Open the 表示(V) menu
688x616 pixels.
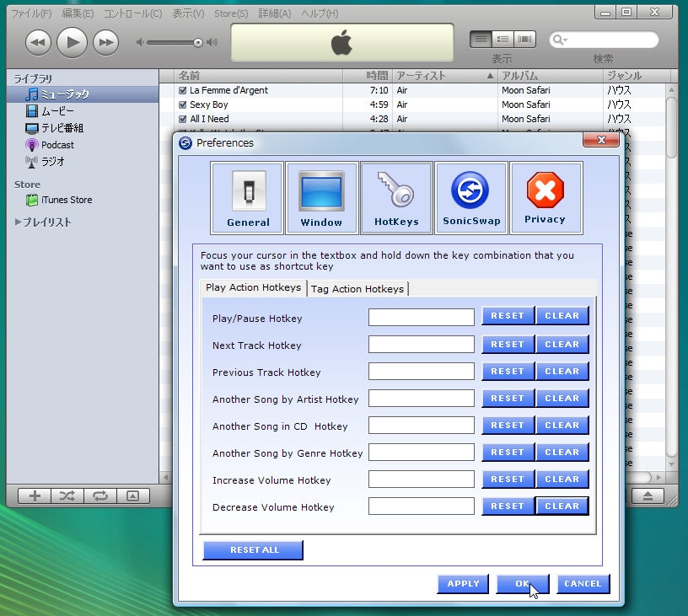pos(188,13)
